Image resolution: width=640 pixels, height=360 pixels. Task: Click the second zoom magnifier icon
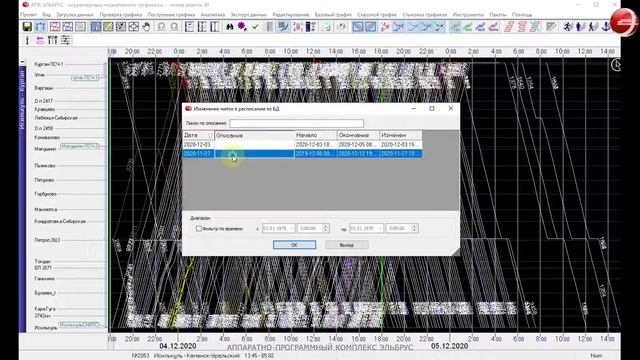tap(174, 27)
